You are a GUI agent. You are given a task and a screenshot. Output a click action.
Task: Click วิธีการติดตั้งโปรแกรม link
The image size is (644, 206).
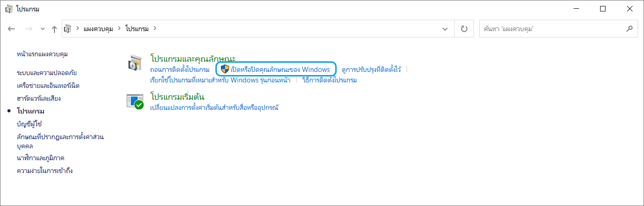(329, 80)
